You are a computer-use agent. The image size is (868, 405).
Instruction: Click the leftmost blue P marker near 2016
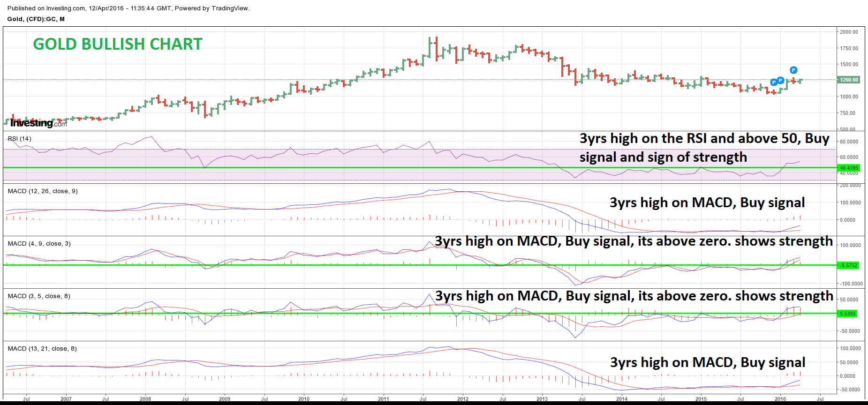pyautogui.click(x=774, y=82)
